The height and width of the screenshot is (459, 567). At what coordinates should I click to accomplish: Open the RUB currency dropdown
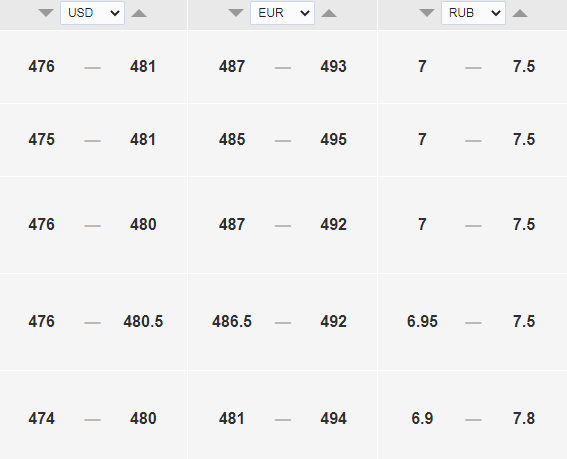tap(473, 13)
